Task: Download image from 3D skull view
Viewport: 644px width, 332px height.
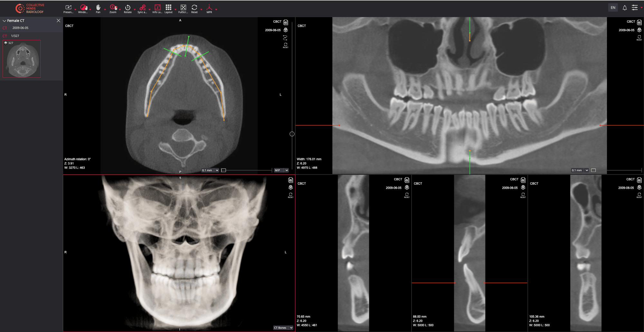Action: [290, 187]
